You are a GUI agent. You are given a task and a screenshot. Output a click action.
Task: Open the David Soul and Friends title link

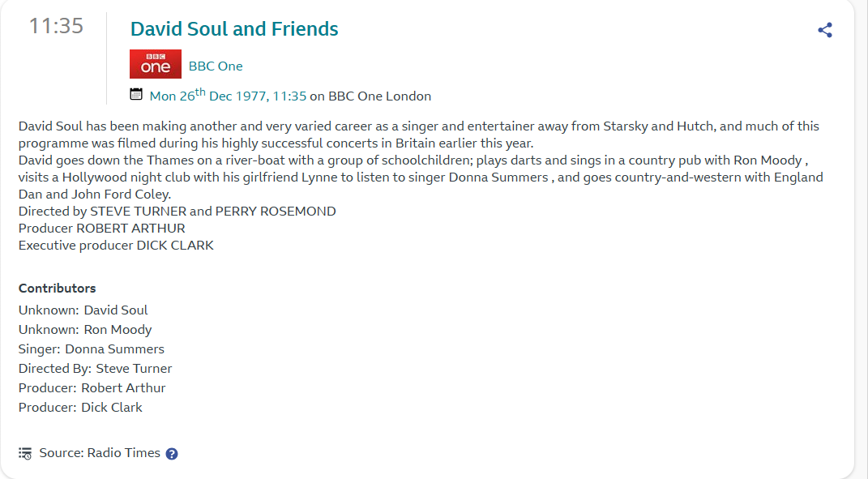point(234,29)
